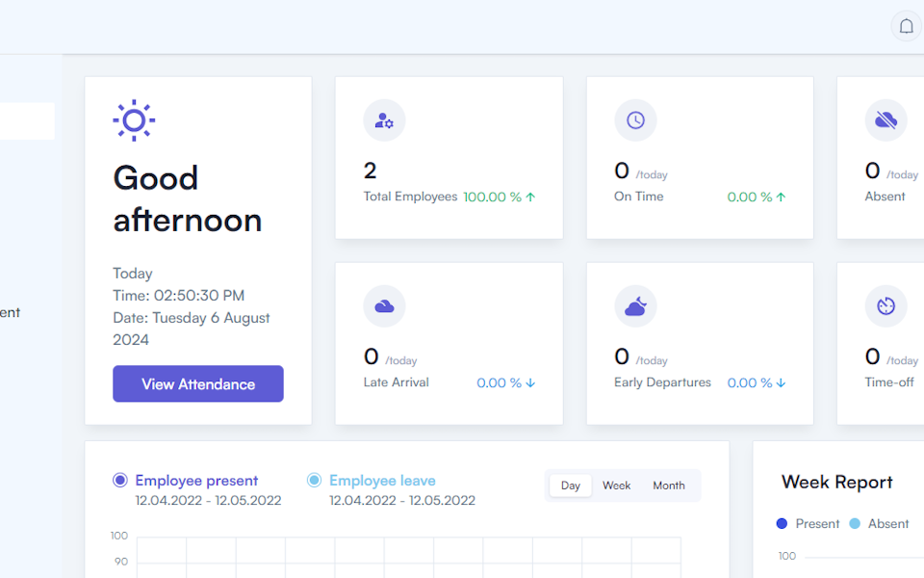Click the Total Employees user-gear icon
Image resolution: width=924 pixels, height=578 pixels.
384,120
